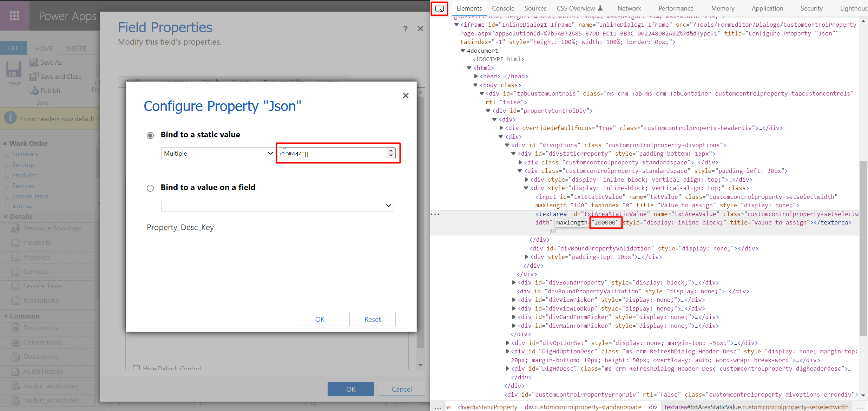Open the FILE ribbon tab
The image size is (868, 411).
pos(14,48)
